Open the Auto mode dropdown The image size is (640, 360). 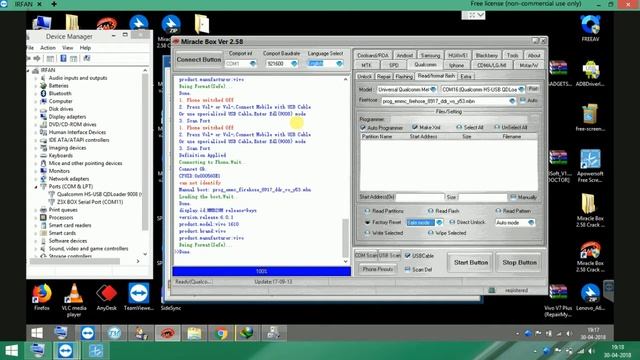click(531, 223)
